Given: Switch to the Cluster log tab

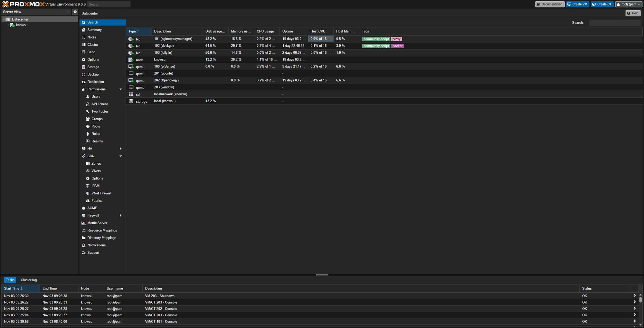Looking at the screenshot, I should click(x=29, y=280).
